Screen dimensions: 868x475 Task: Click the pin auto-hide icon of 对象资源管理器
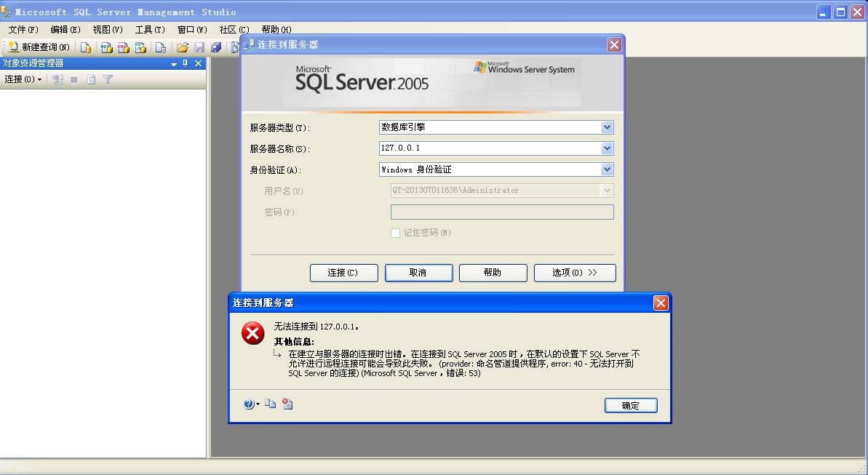pyautogui.click(x=186, y=64)
